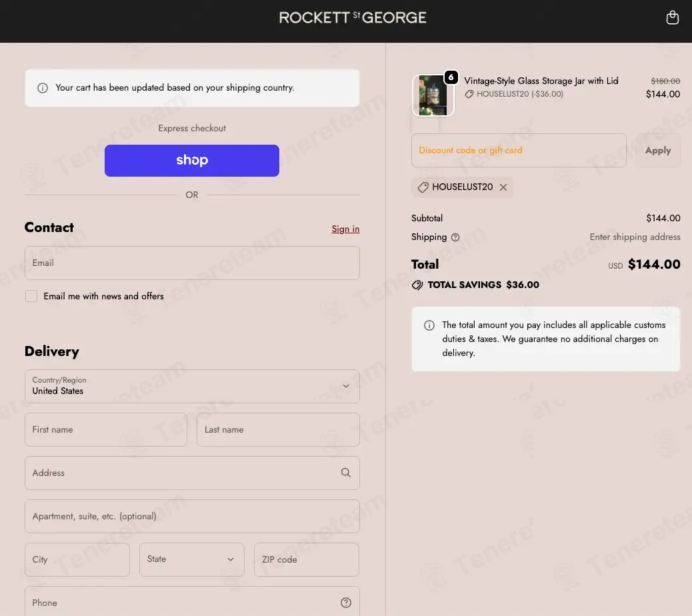Click the struck-through $180.00 price
Image resolution: width=692 pixels, height=616 pixels.
665,81
